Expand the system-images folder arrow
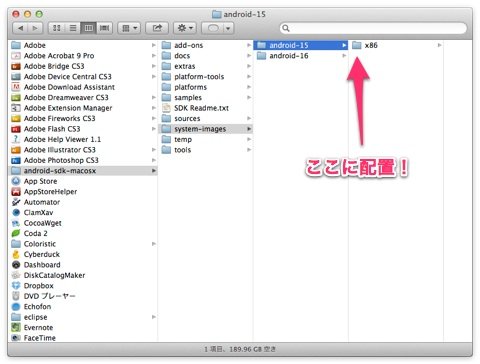 tap(249, 129)
